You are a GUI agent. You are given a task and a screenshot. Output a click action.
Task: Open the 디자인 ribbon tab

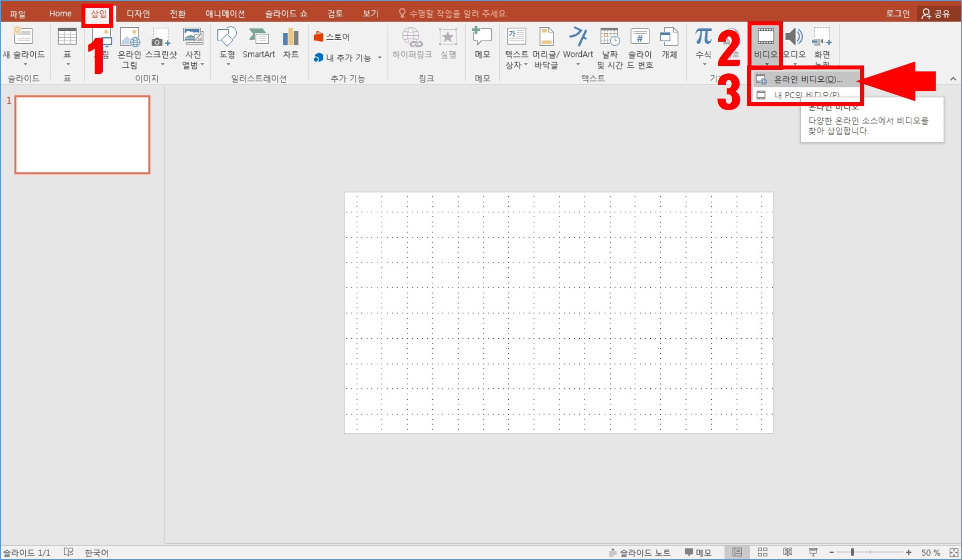coord(138,13)
